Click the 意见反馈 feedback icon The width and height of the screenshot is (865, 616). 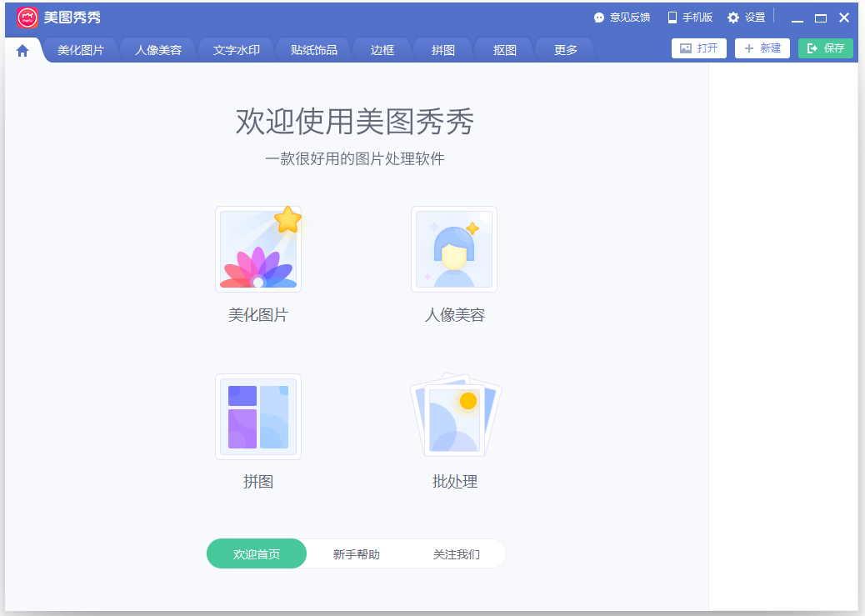pos(598,17)
